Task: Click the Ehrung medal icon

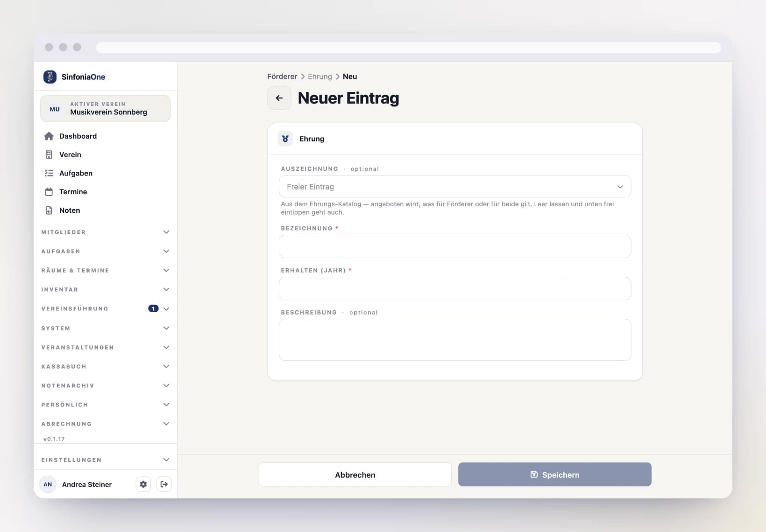Action: click(x=285, y=139)
